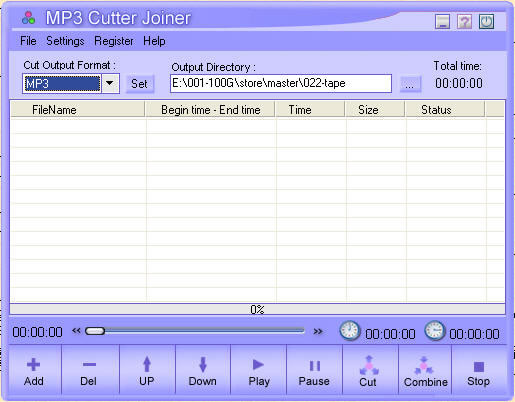Click the Add file plus icon
Image resolution: width=515 pixels, height=402 pixels.
33,364
